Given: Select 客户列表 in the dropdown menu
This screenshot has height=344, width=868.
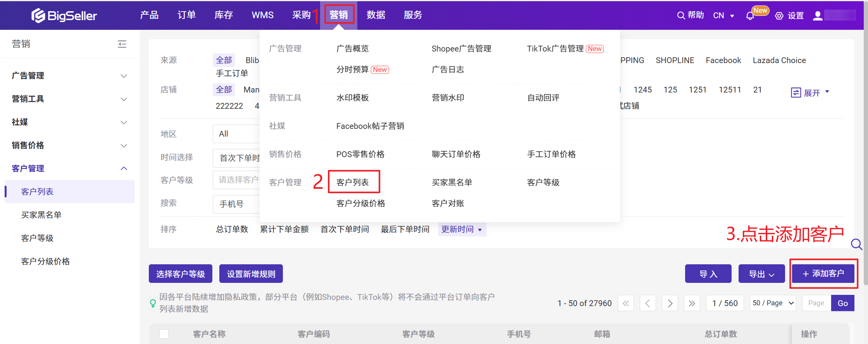Looking at the screenshot, I should [x=353, y=182].
